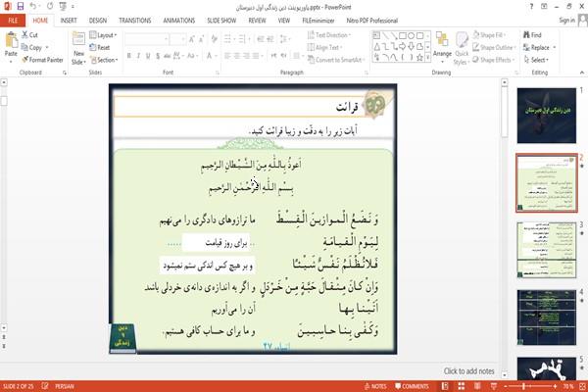Open the Arrange menu
Image resolution: width=588 pixels, height=392 pixels.
[x=442, y=46]
